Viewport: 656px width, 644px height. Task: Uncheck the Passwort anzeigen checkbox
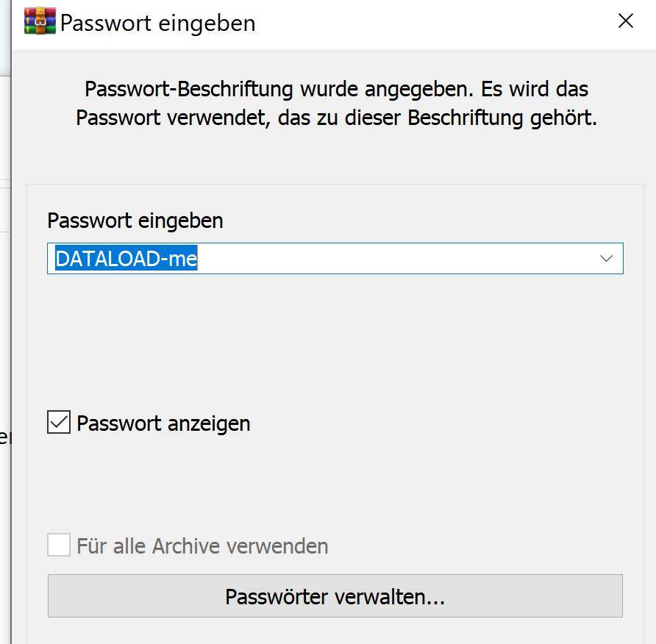pos(59,422)
